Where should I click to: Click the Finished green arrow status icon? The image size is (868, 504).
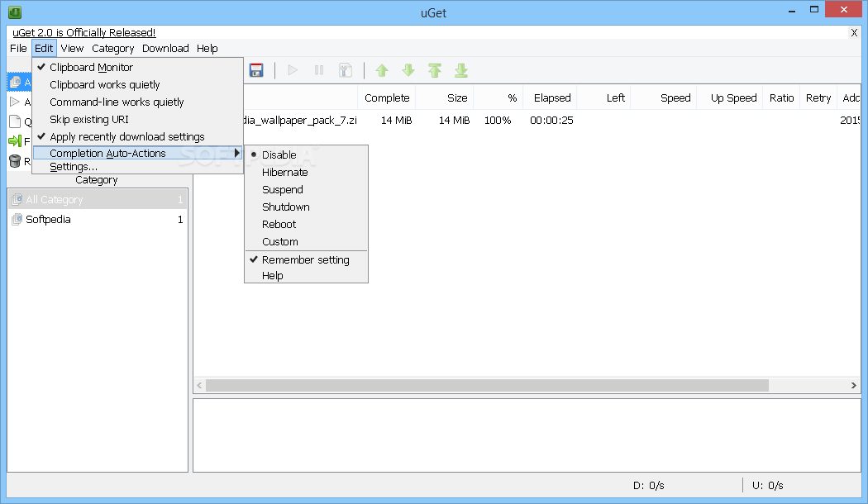click(x=15, y=141)
